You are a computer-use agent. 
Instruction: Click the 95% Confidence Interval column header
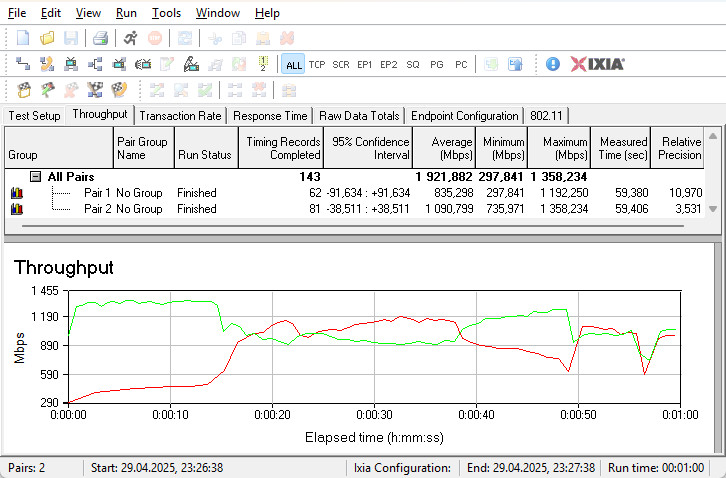point(368,148)
